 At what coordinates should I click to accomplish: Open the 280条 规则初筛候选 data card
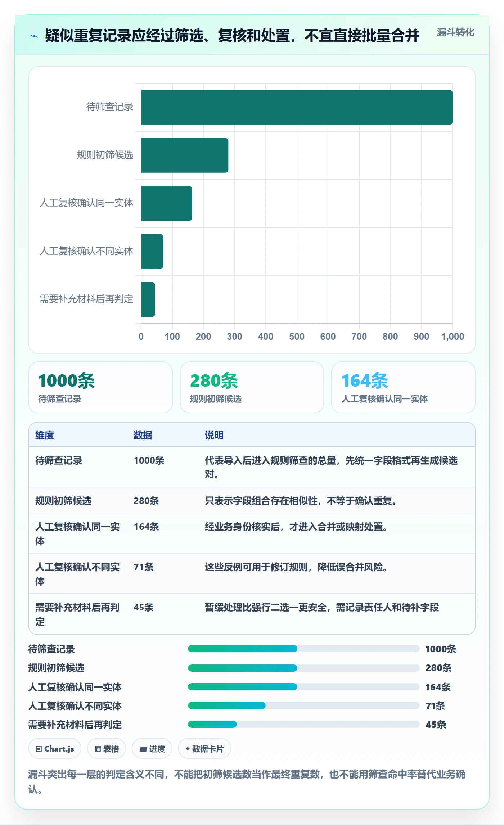point(252,387)
